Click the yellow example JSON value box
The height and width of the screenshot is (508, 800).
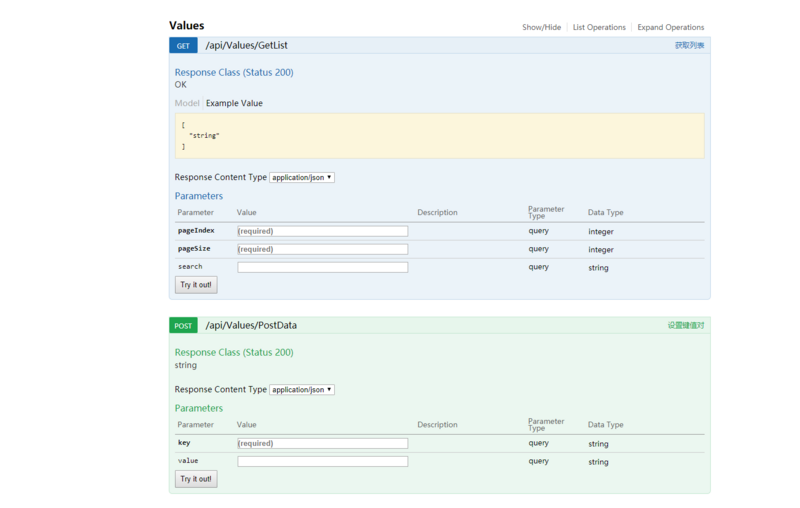pos(439,135)
